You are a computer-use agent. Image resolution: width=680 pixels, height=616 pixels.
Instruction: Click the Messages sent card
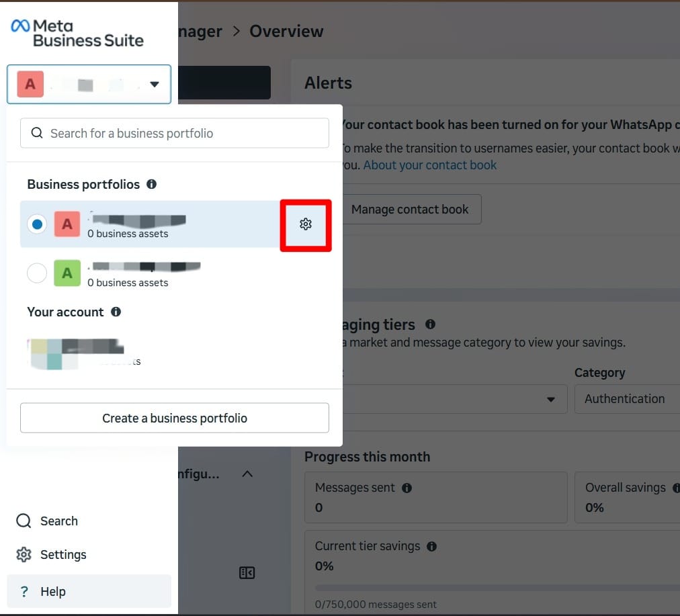click(x=436, y=497)
